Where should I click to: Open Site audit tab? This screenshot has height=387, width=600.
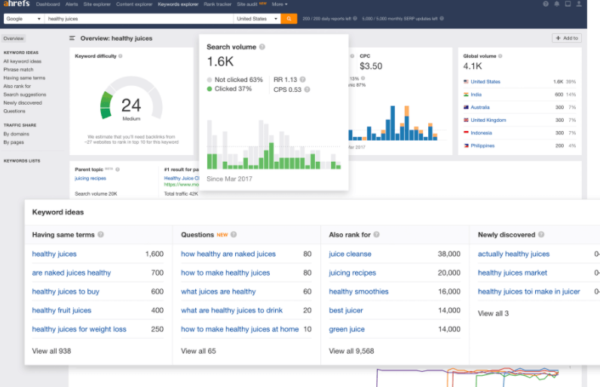click(x=247, y=4)
